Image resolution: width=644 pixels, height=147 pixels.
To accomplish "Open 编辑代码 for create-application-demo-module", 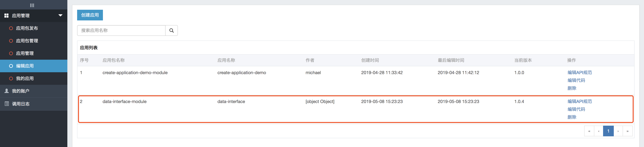I will pos(576,80).
